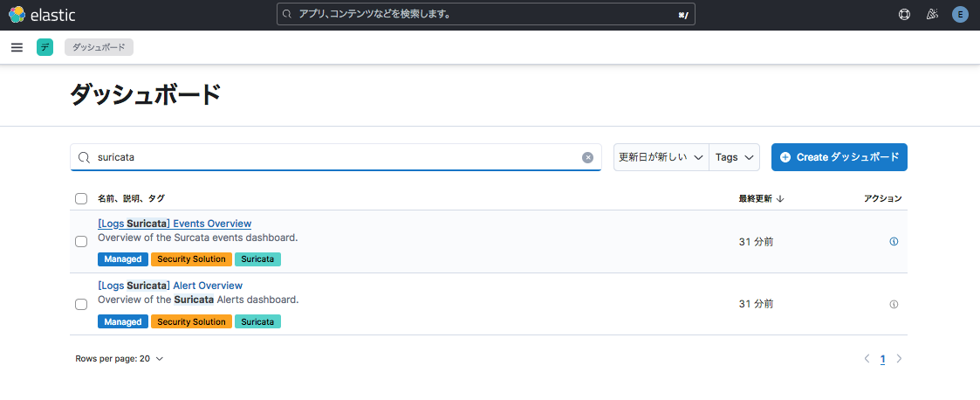Open the help menu icon
This screenshot has width=980, height=400.
(904, 15)
